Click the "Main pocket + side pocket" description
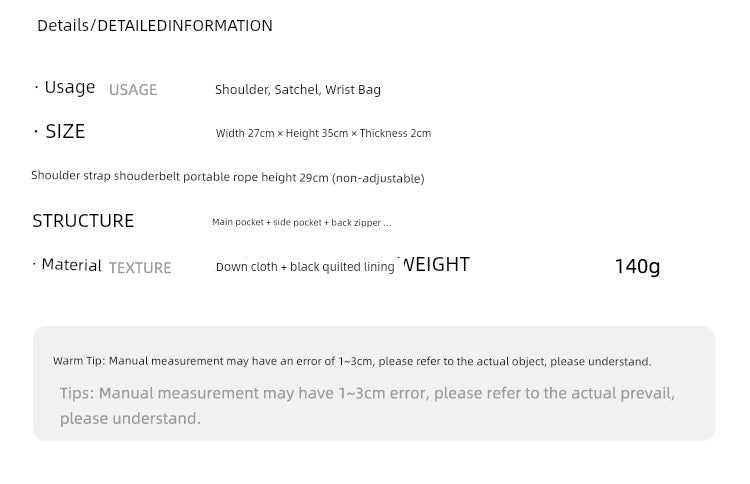 point(267,223)
